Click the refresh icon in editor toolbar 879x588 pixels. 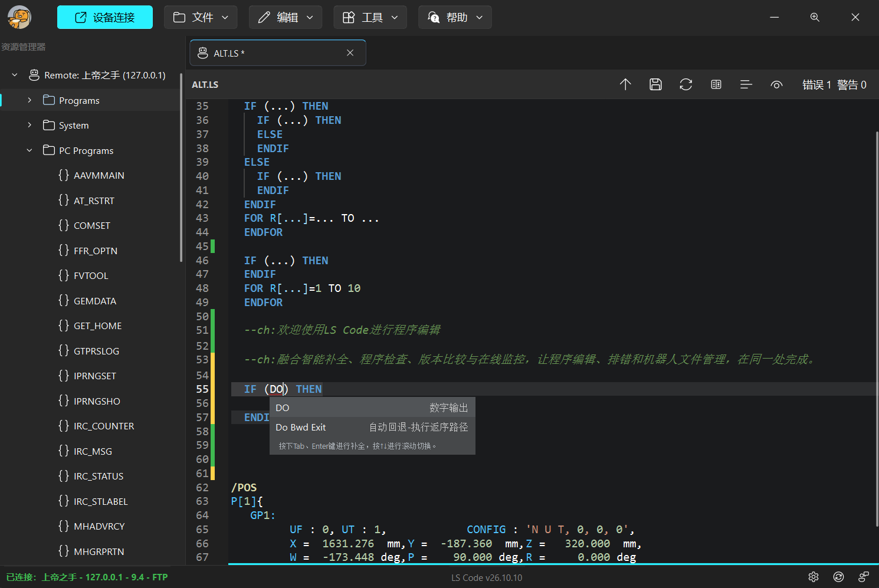click(686, 84)
